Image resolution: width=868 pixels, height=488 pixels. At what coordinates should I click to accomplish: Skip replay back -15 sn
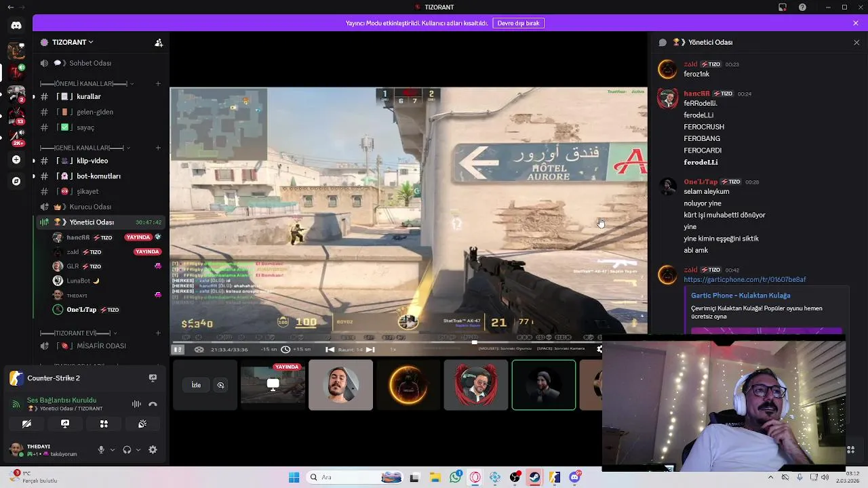269,350
